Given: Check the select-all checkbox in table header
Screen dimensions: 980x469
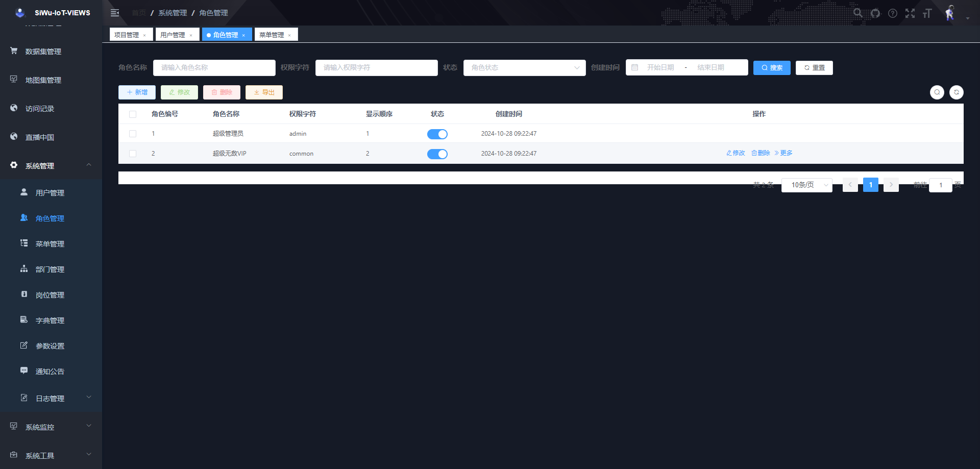Looking at the screenshot, I should [x=133, y=114].
